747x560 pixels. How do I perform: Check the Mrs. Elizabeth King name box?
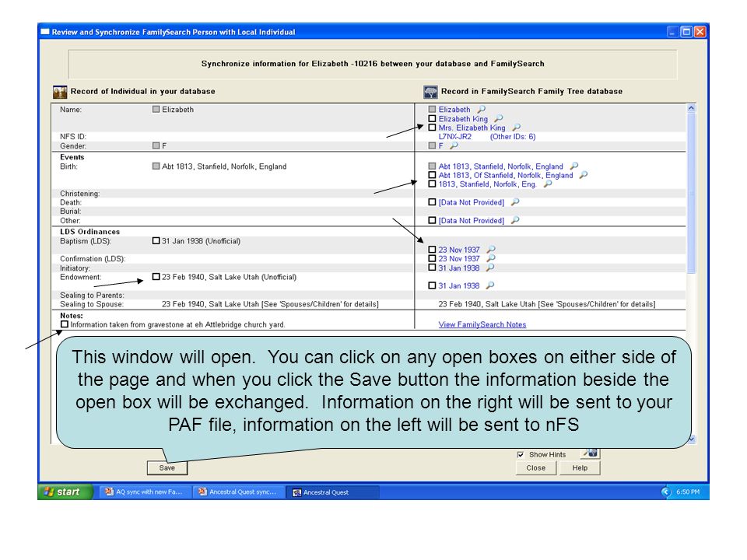pos(432,128)
